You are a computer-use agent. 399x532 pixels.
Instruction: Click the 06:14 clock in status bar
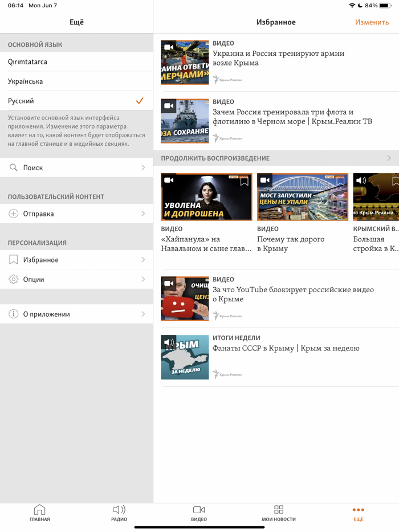tap(15, 6)
